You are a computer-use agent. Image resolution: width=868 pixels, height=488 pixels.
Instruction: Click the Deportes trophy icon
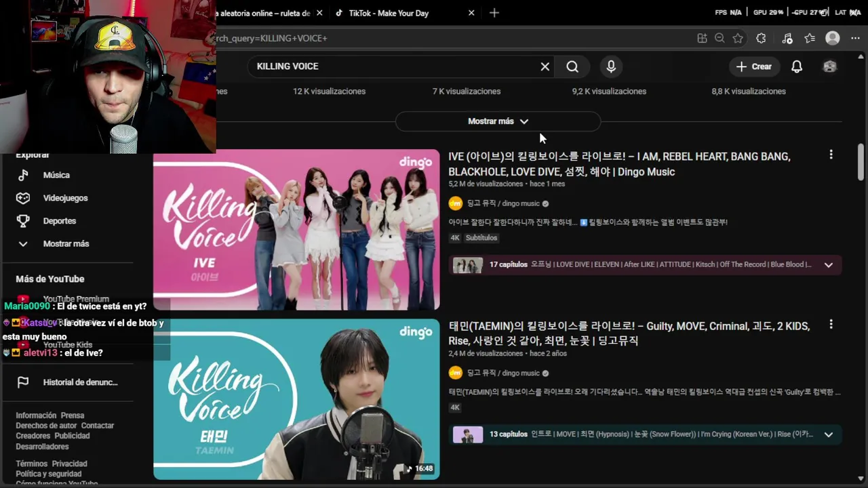[23, 221]
